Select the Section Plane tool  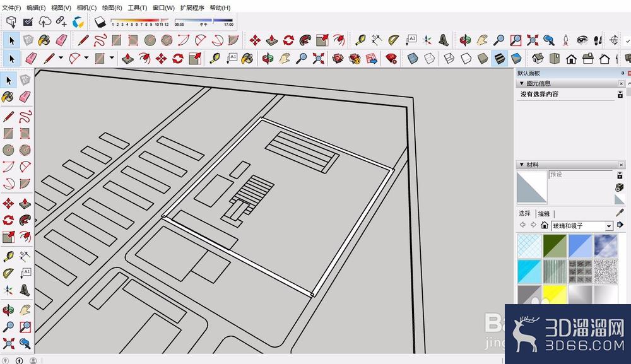pyautogui.click(x=614, y=40)
